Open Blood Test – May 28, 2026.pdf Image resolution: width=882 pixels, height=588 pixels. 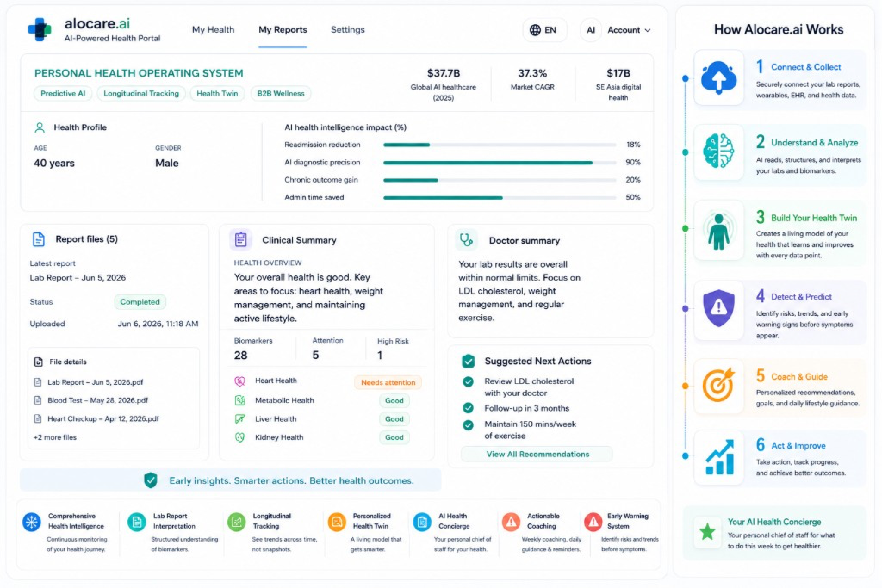97,400
